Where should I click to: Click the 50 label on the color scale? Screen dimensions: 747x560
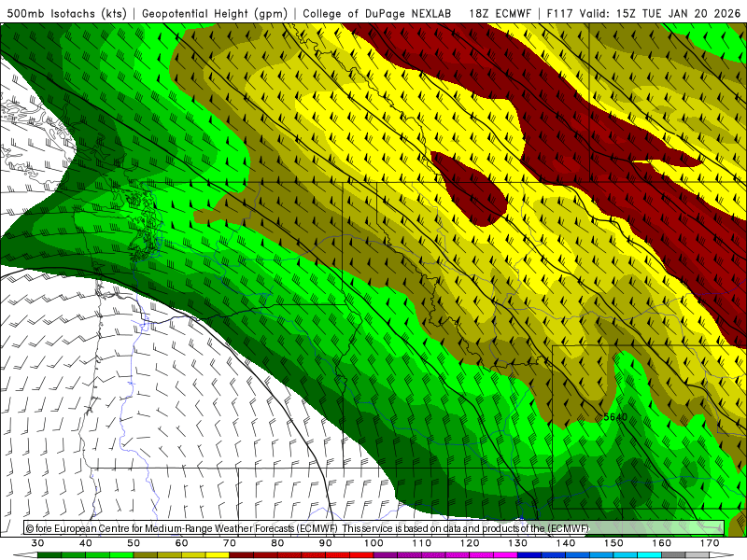click(x=134, y=543)
